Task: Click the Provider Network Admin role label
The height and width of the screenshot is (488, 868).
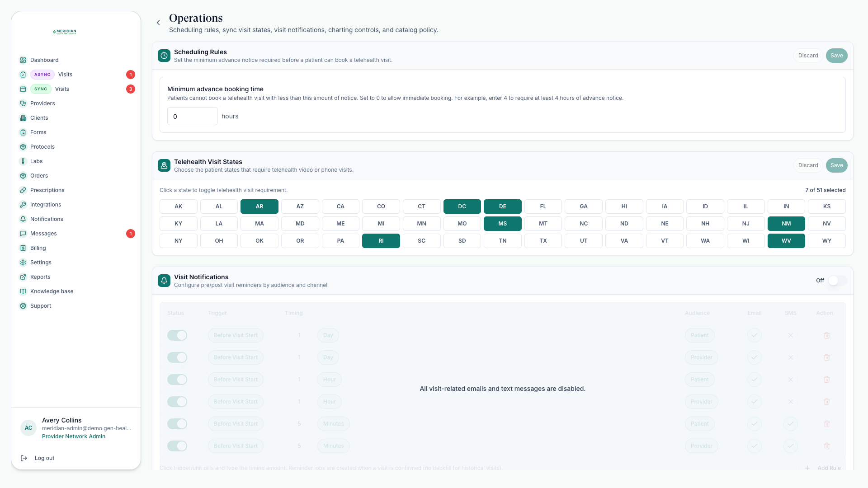Action: tap(74, 436)
